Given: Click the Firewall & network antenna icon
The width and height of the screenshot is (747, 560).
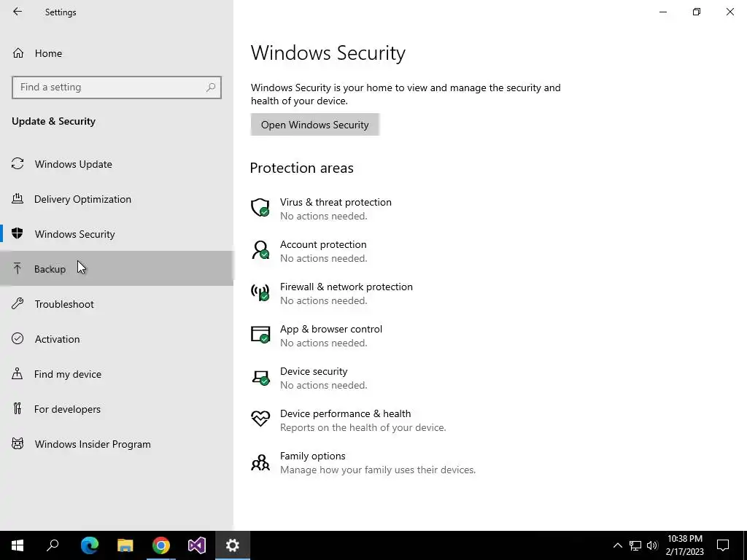Looking at the screenshot, I should [260, 292].
